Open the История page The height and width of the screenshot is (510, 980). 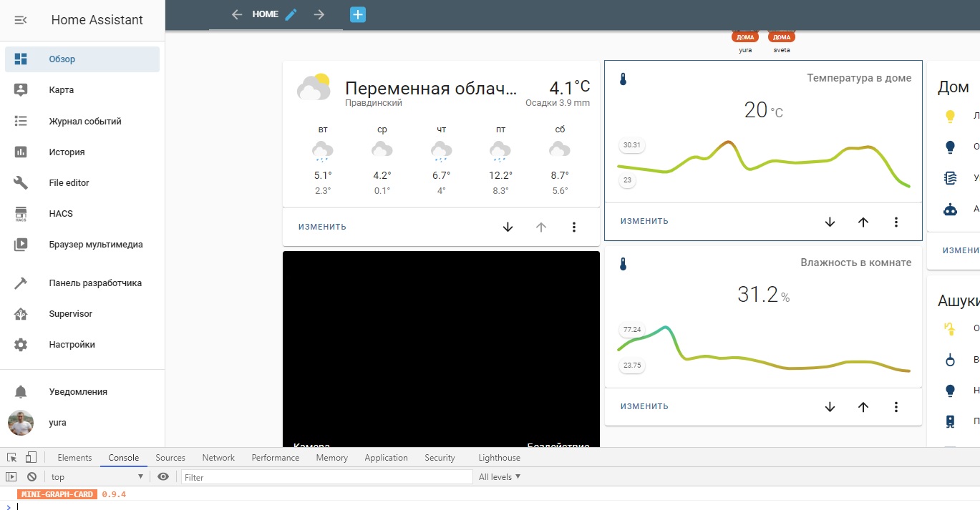82,152
